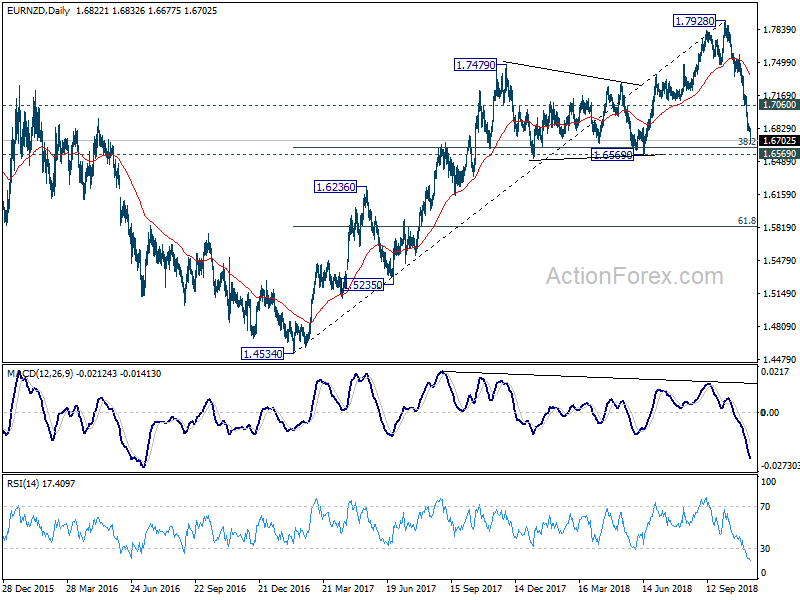Viewport: 800px width, 600px height.
Task: Click the 1.74790 price label
Action: tap(475, 65)
